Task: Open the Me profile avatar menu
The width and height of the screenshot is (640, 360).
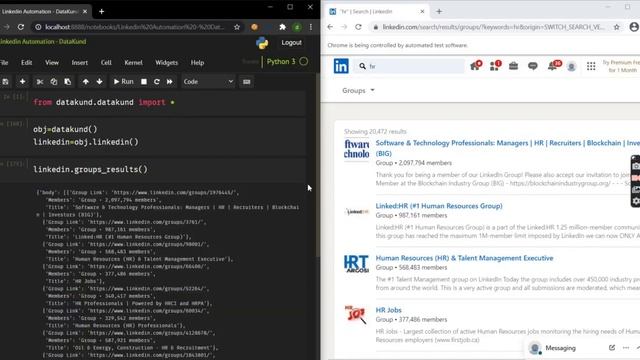Action: pyautogui.click(x=571, y=66)
